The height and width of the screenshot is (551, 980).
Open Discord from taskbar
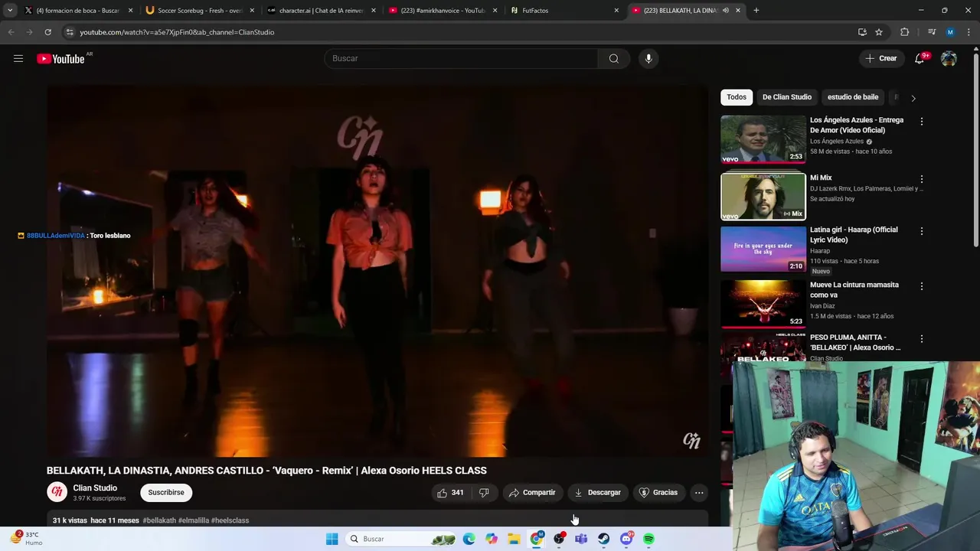(626, 539)
